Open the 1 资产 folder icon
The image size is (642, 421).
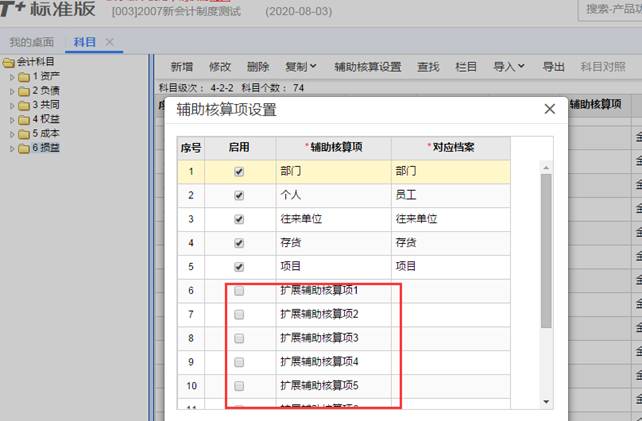click(x=24, y=76)
